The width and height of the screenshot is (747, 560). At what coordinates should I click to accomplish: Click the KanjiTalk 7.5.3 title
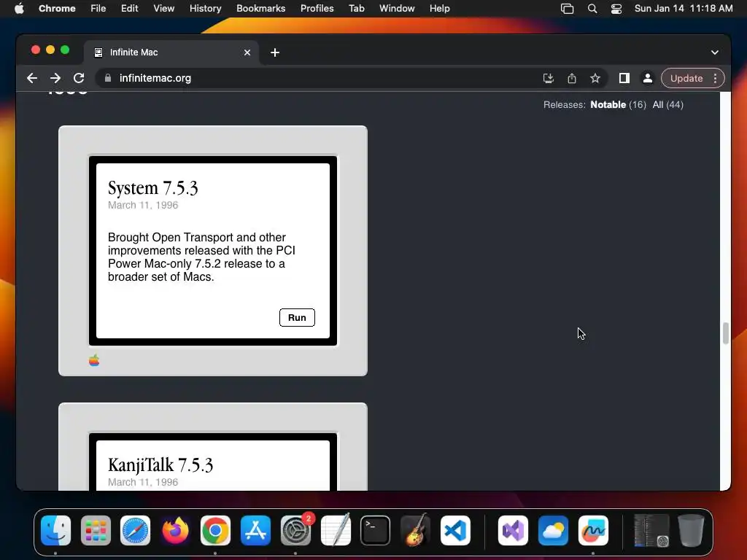pyautogui.click(x=160, y=465)
